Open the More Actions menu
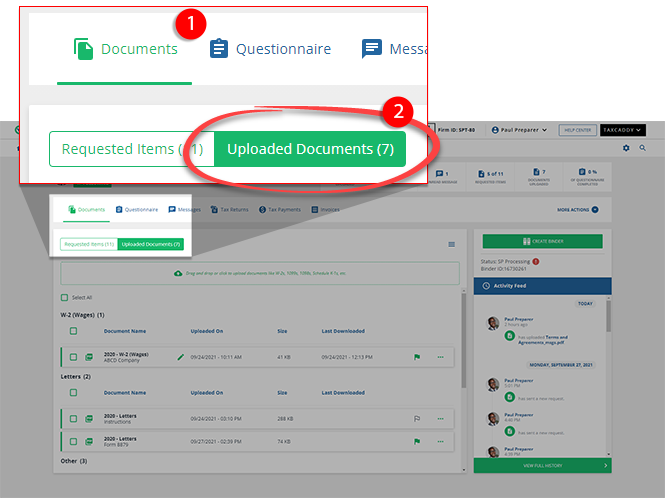The height and width of the screenshot is (498, 665). point(578,210)
